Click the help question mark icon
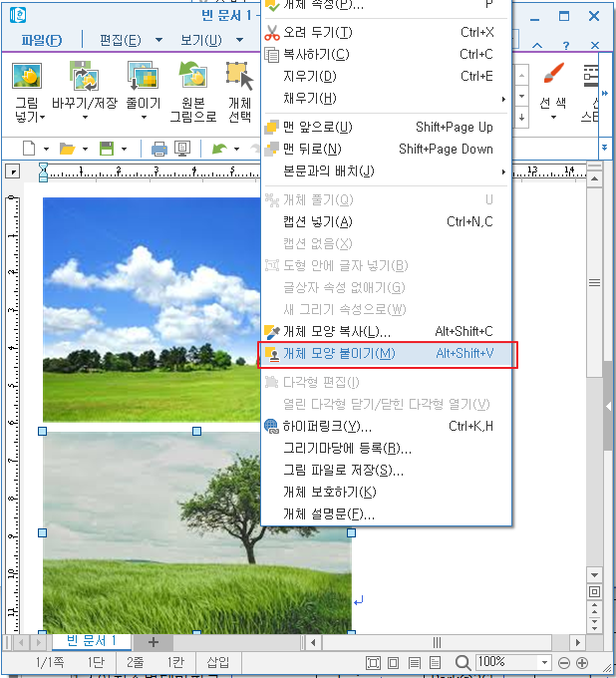616x678 pixels. 566,46
